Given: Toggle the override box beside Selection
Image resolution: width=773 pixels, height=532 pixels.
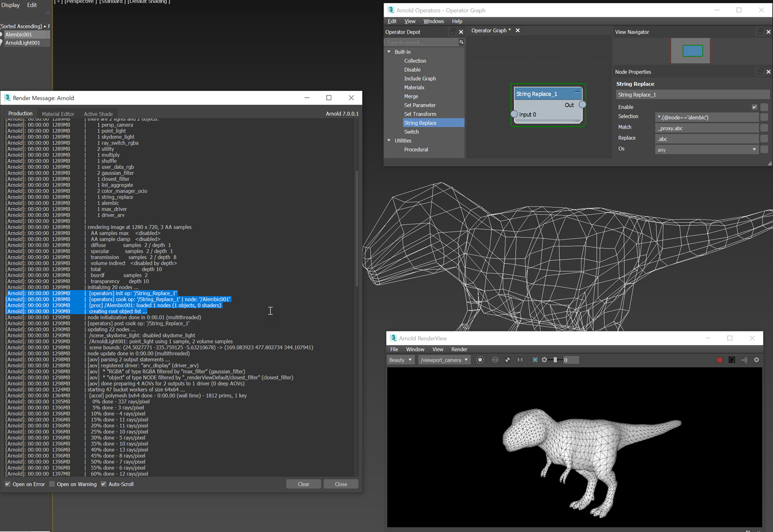Looking at the screenshot, I should click(764, 117).
